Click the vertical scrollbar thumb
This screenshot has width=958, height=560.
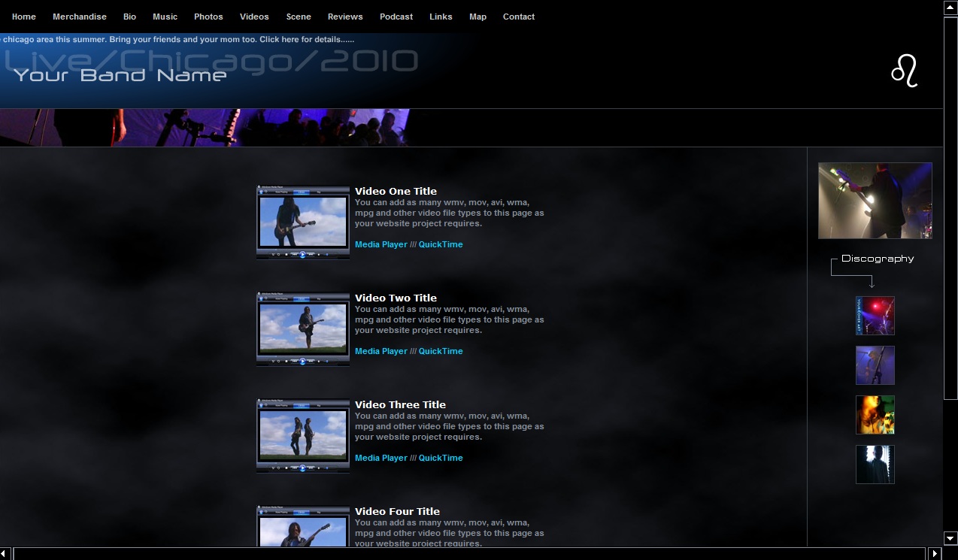pos(950,208)
